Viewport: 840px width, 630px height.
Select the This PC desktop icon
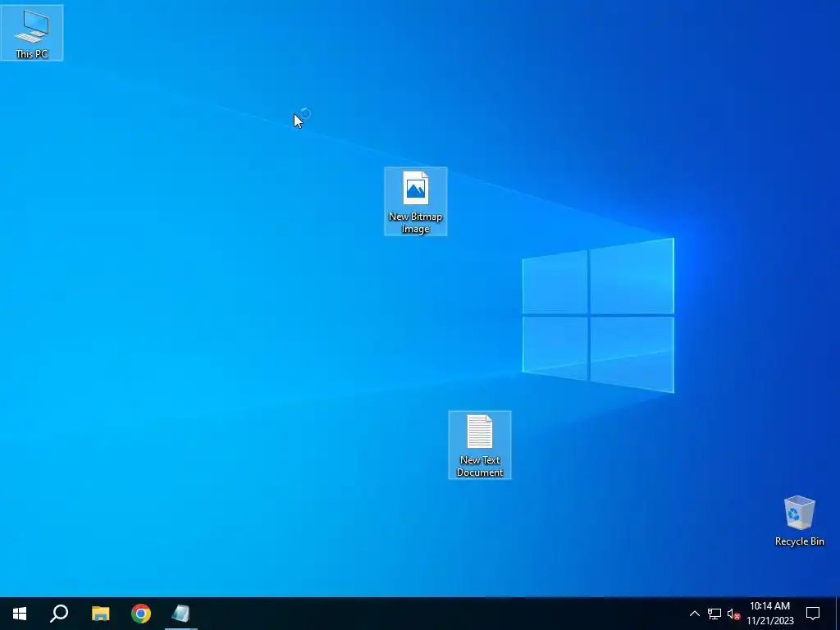click(32, 33)
